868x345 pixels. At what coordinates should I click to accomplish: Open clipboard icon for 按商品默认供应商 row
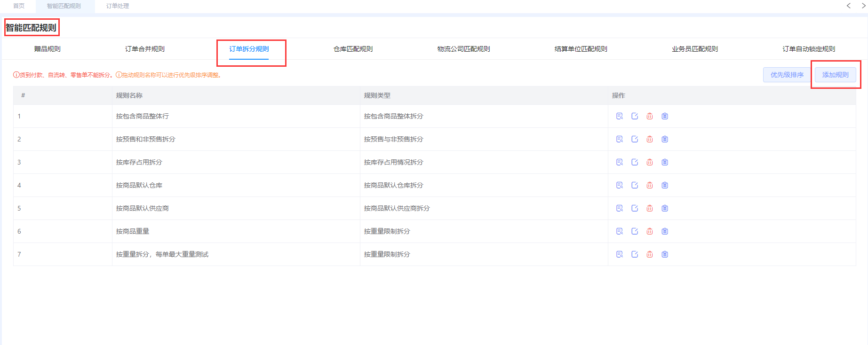pyautogui.click(x=665, y=208)
